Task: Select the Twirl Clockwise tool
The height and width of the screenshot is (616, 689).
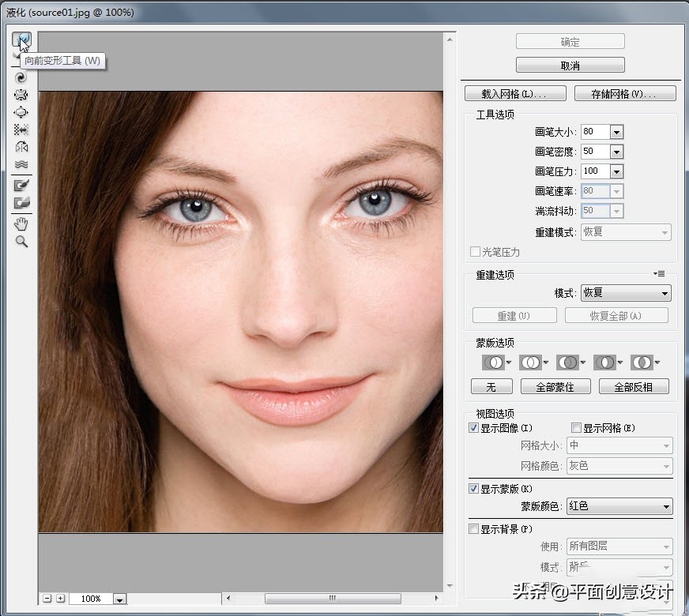Action: click(21, 77)
